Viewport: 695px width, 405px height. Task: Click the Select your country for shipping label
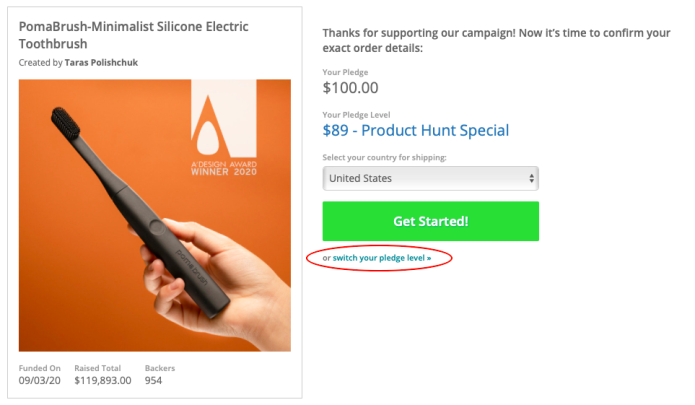coord(384,157)
